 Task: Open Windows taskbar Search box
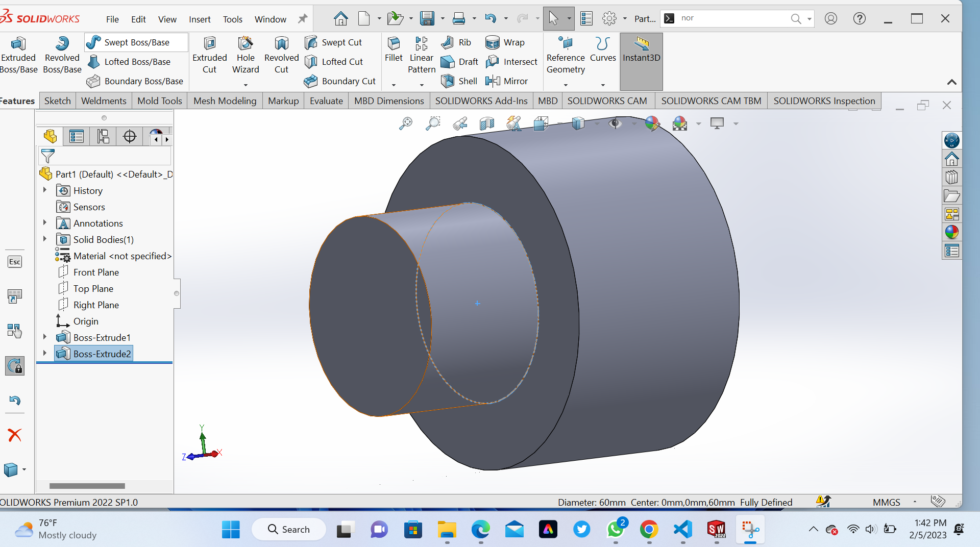(289, 529)
